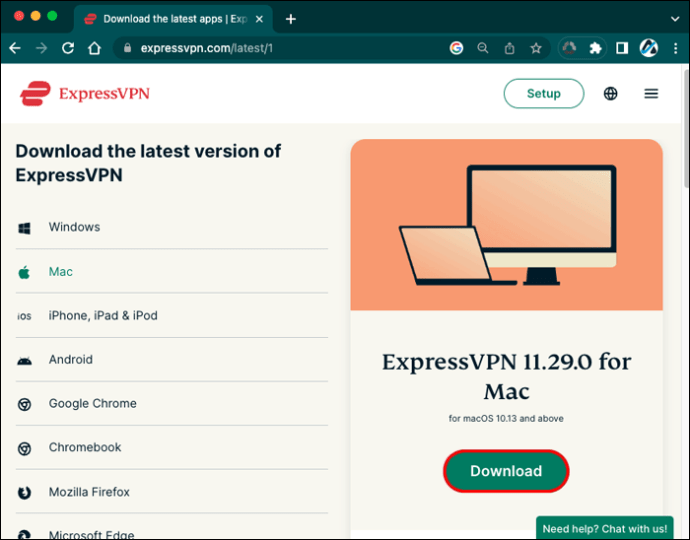
Task: Click the Download the latest version heading
Action: pyautogui.click(x=148, y=163)
